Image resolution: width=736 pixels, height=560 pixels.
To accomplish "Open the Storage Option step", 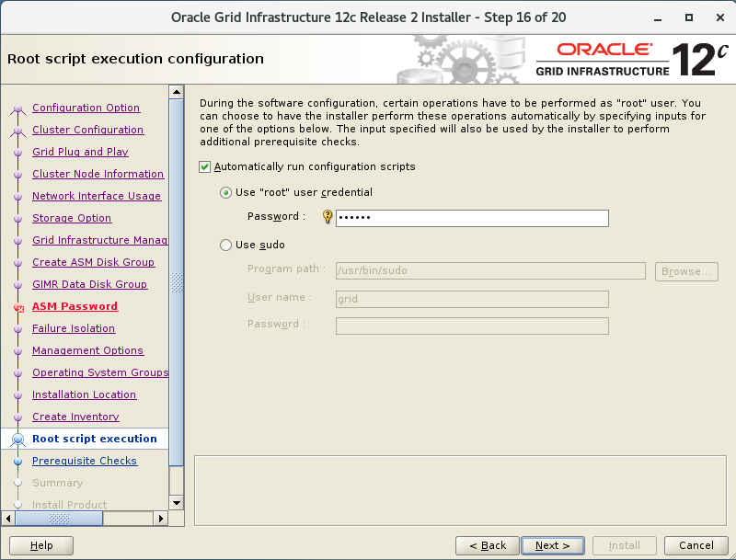I will (x=72, y=218).
